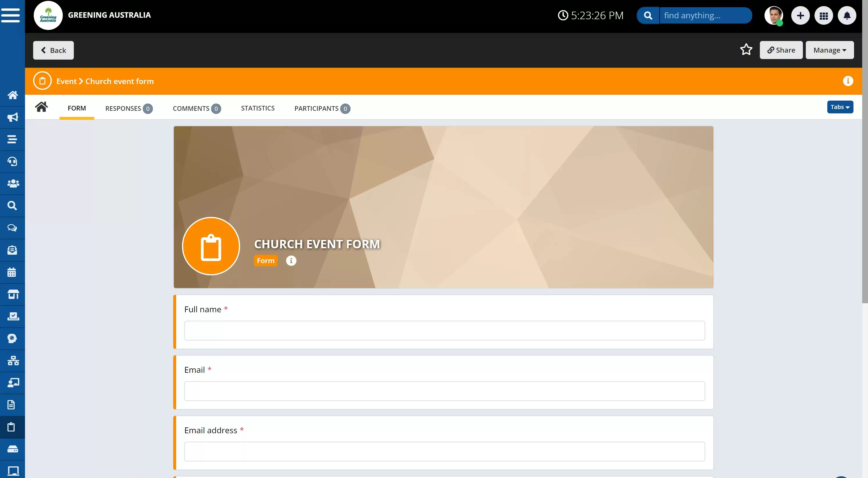Click the user profile avatar
Viewport: 868px width, 478px height.
(x=774, y=15)
